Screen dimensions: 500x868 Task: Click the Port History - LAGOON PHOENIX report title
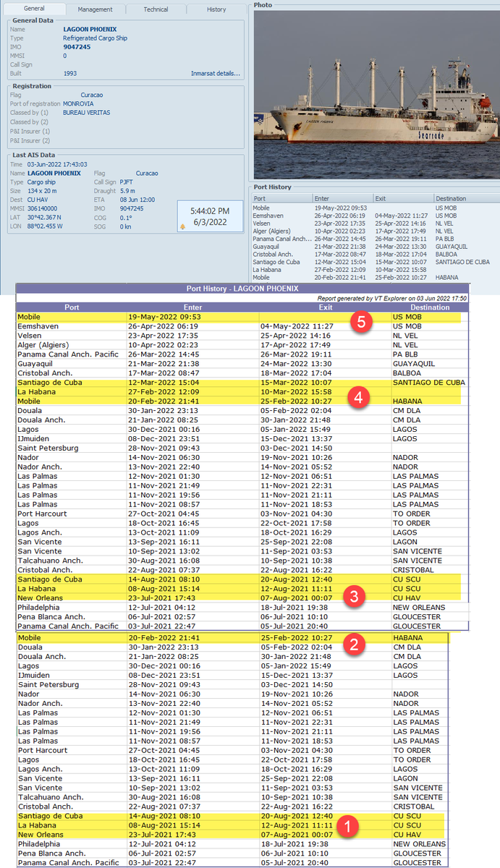(x=243, y=288)
